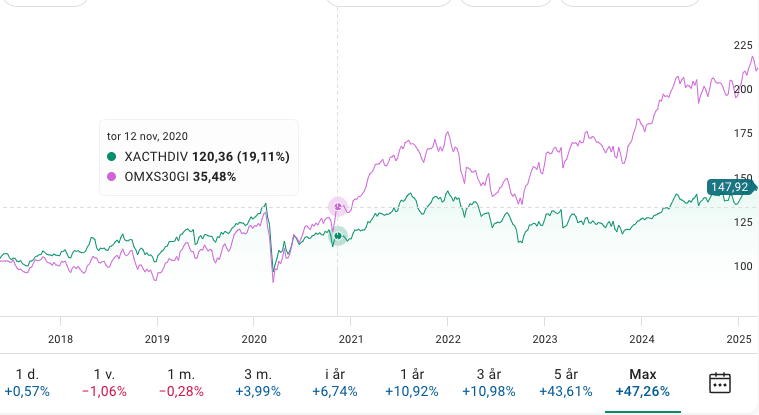
Task: Click green hover marker on XACTHDIV line
Action: [338, 236]
